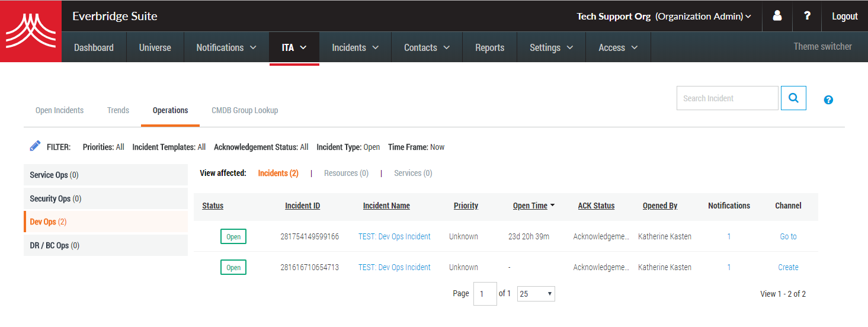868x327 pixels.
Task: Open the user profile icon
Action: [777, 16]
